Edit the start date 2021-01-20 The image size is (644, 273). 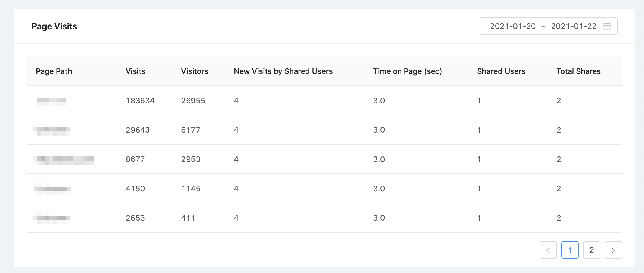pyautogui.click(x=513, y=26)
